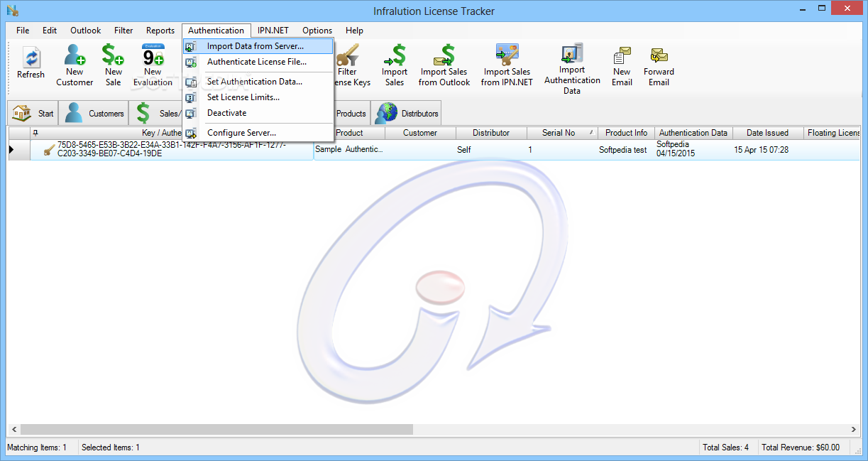
Task: Open the Help menu
Action: [x=355, y=31]
